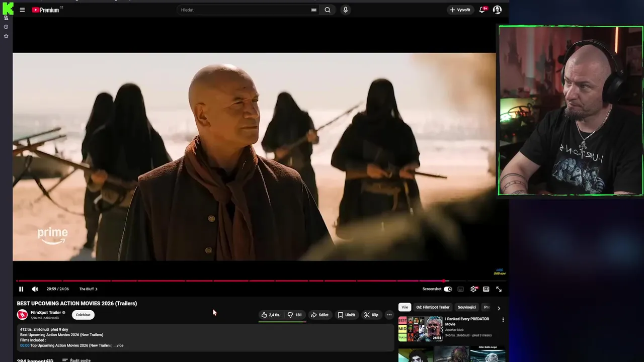Screen dimensions: 644x362
Task: Select the Vše filter chip
Action: click(x=405, y=307)
